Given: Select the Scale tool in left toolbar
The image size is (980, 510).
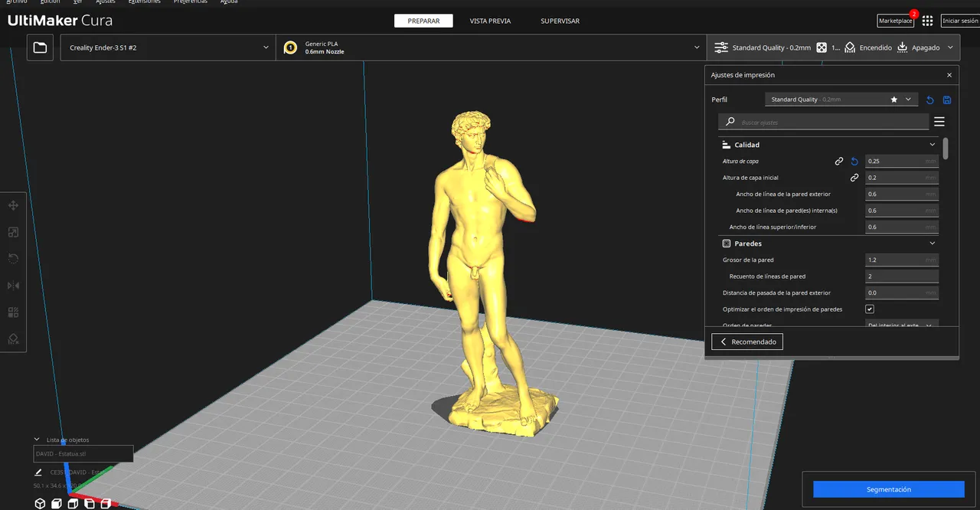Looking at the screenshot, I should pos(13,232).
